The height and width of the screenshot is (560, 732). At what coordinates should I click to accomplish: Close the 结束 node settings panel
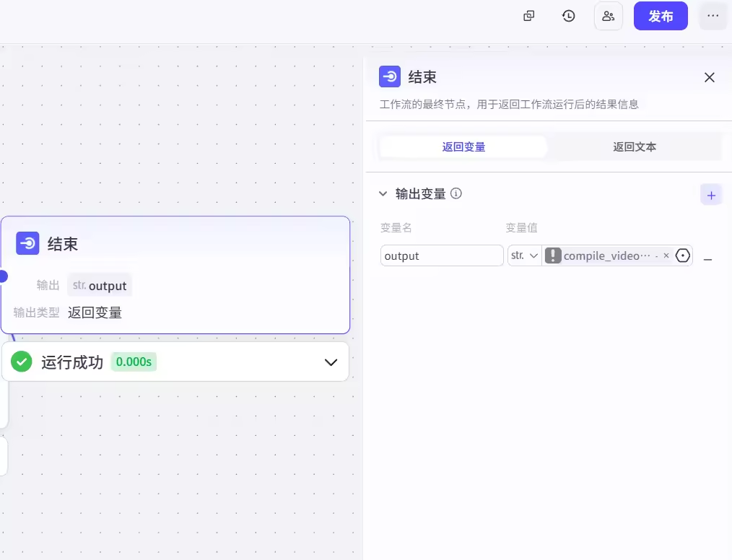tap(710, 77)
